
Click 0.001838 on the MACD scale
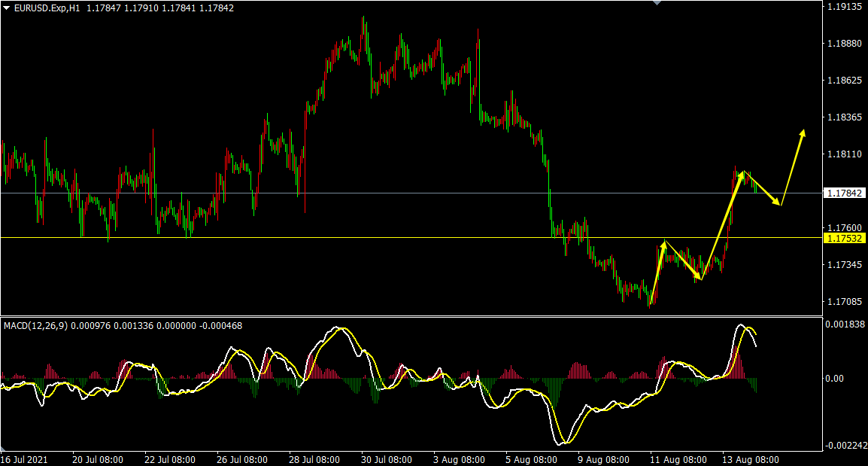pyautogui.click(x=845, y=324)
